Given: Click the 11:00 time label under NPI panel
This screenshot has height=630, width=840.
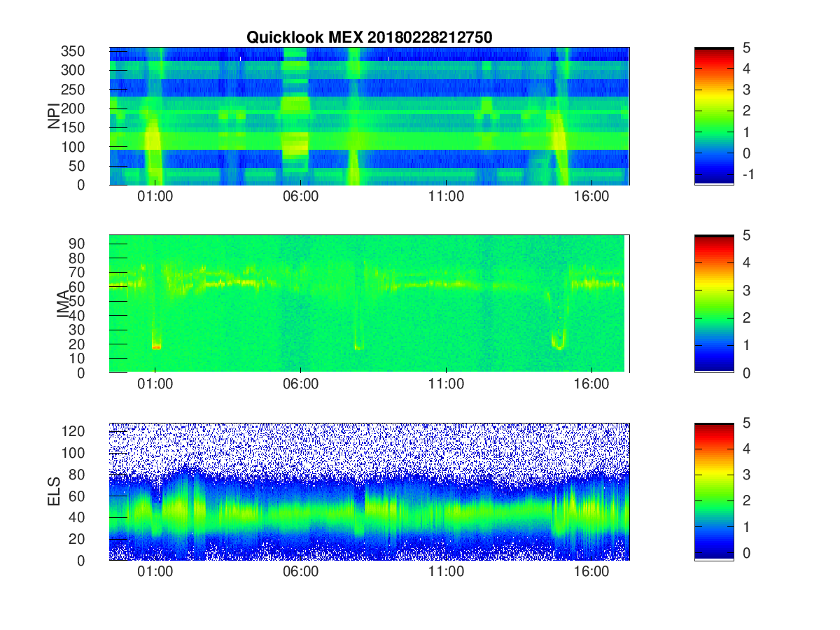Looking at the screenshot, I should tap(446, 197).
